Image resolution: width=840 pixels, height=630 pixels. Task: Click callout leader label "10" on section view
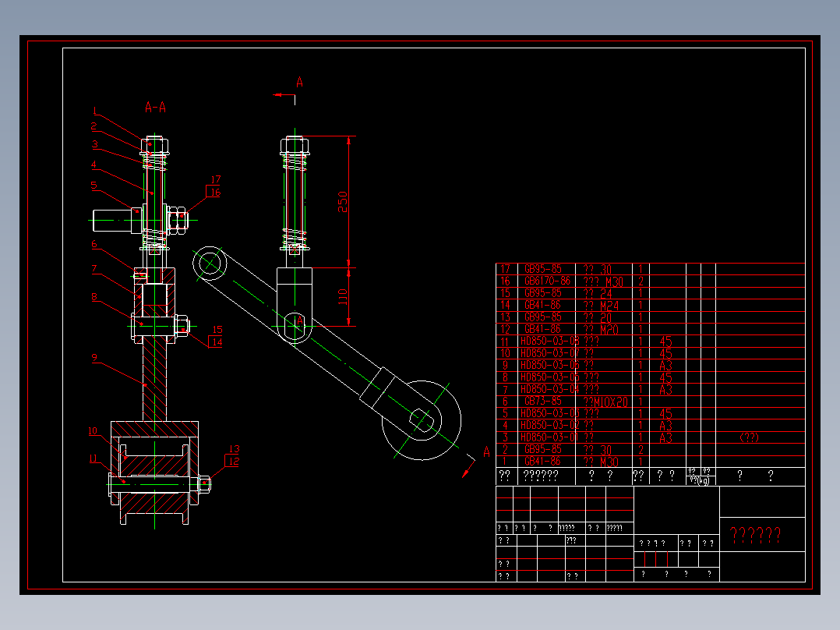93,431
